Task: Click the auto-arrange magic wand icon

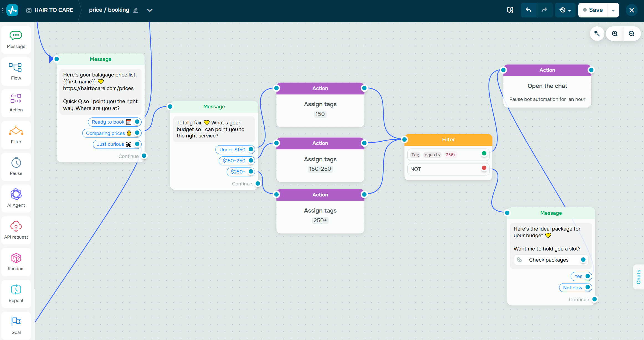Action: point(597,34)
